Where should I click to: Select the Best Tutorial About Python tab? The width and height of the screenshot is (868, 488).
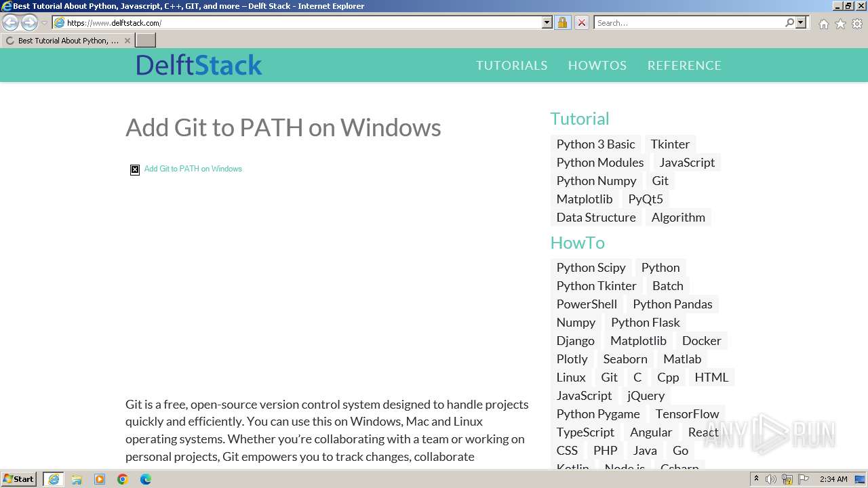pyautogui.click(x=68, y=41)
